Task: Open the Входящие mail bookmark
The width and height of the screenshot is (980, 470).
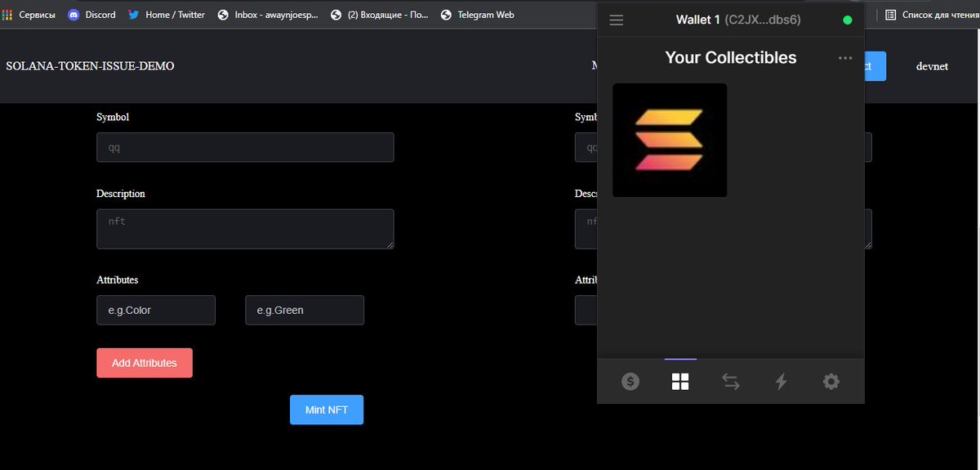Action: (x=380, y=15)
